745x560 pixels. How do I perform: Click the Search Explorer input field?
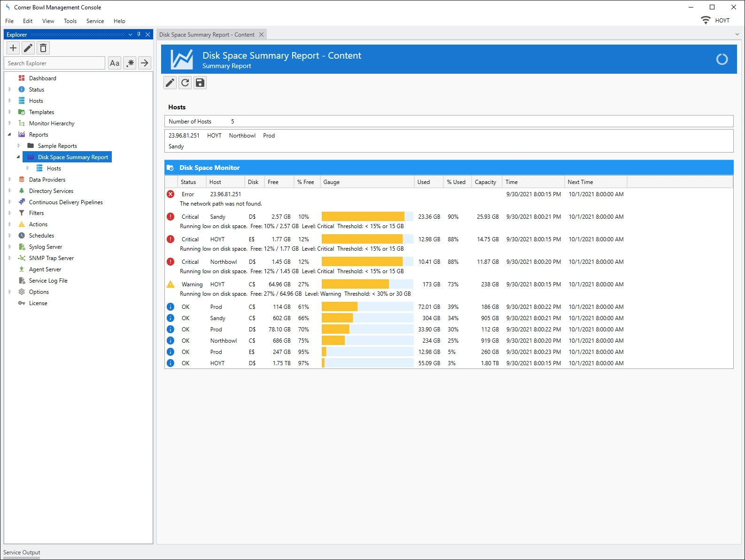point(55,63)
